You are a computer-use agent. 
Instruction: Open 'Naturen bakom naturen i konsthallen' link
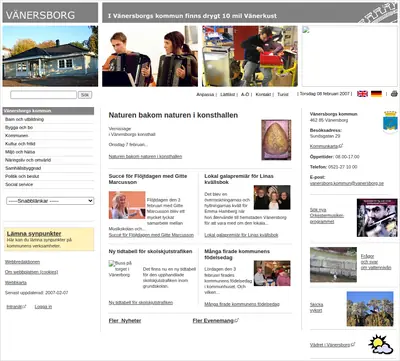pyautogui.click(x=145, y=156)
